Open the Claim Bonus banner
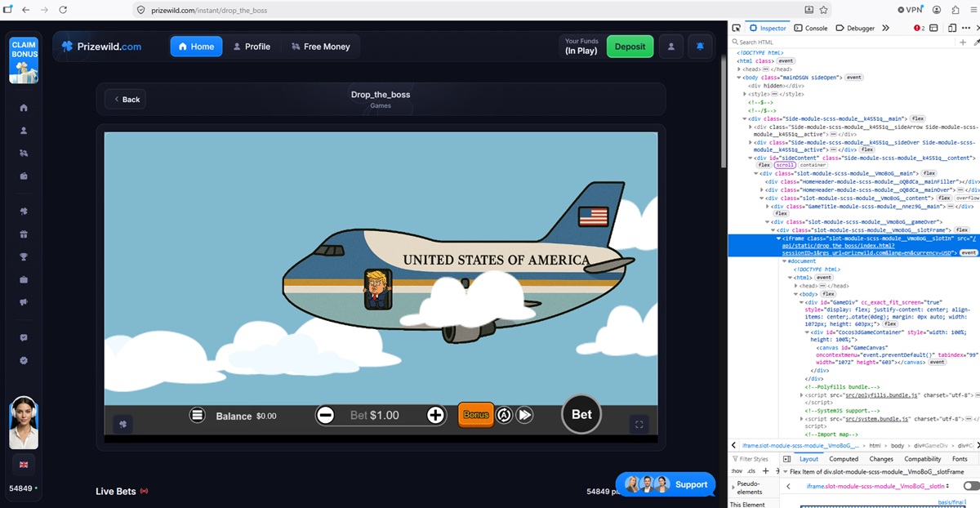This screenshot has height=508, width=980. pyautogui.click(x=24, y=60)
